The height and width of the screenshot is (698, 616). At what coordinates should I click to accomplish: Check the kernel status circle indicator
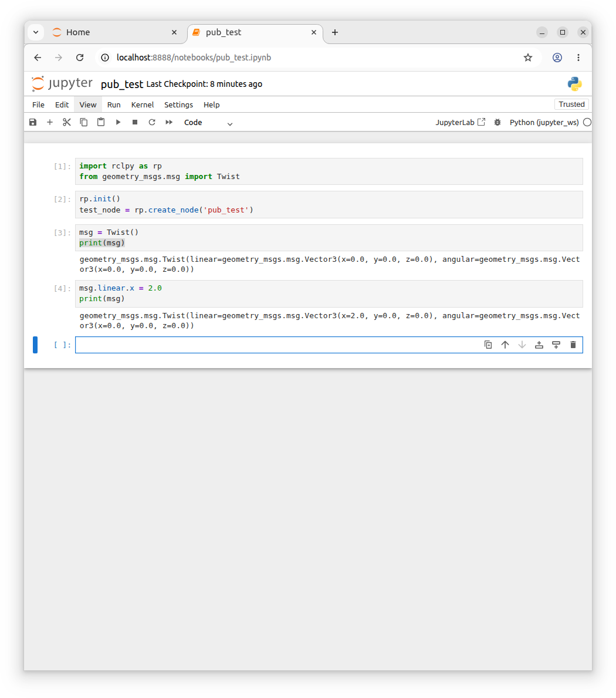[x=587, y=122]
